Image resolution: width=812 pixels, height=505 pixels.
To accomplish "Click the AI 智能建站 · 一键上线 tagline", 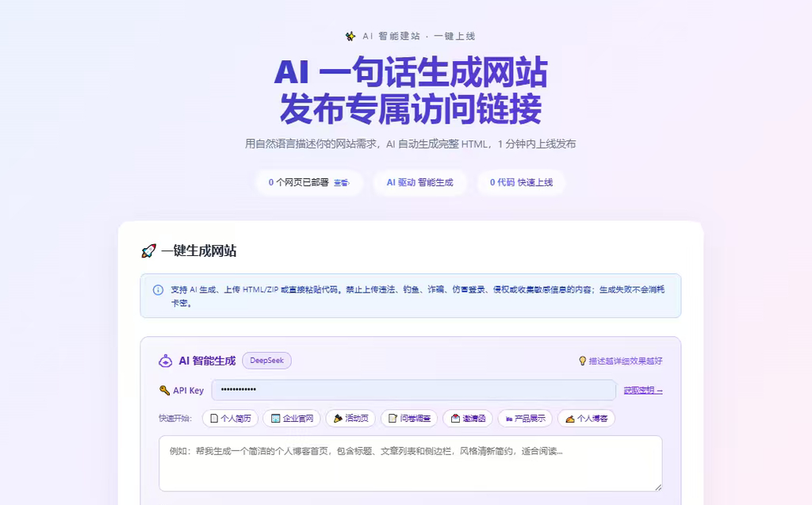I will pos(419,36).
